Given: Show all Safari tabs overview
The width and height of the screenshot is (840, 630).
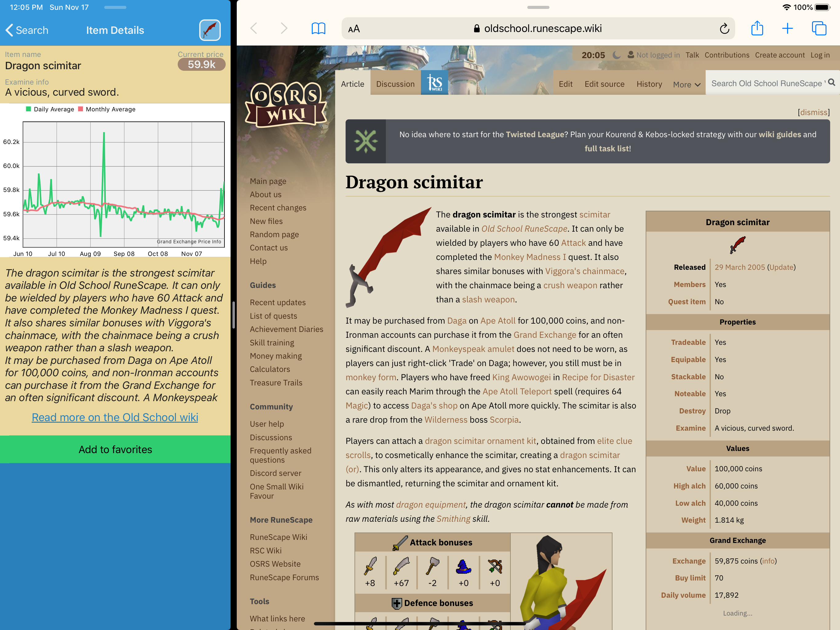Looking at the screenshot, I should pos(819,29).
